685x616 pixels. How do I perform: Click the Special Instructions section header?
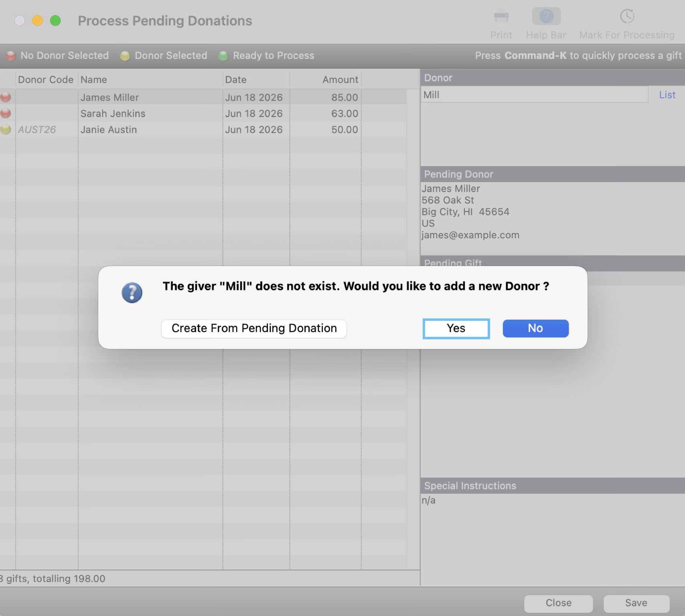click(x=553, y=486)
